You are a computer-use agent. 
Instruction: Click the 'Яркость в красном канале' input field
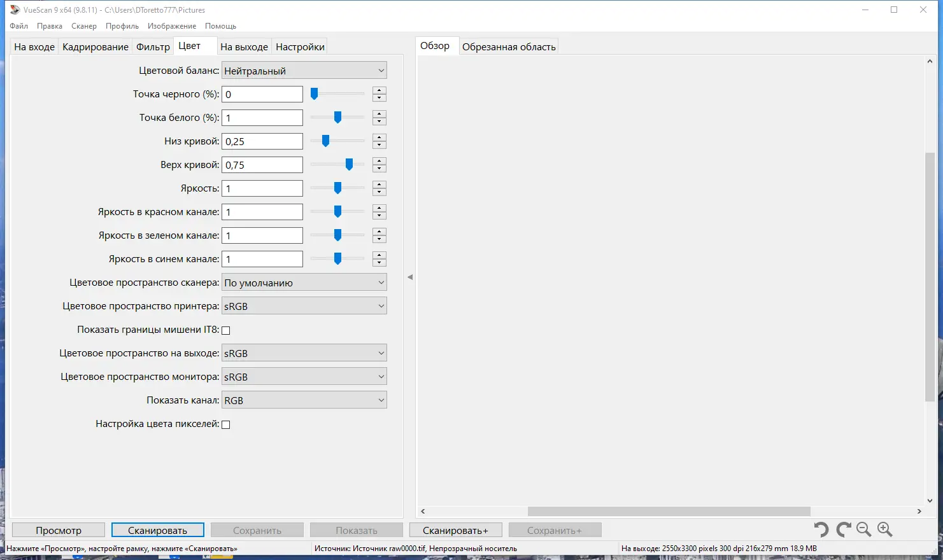tap(262, 212)
